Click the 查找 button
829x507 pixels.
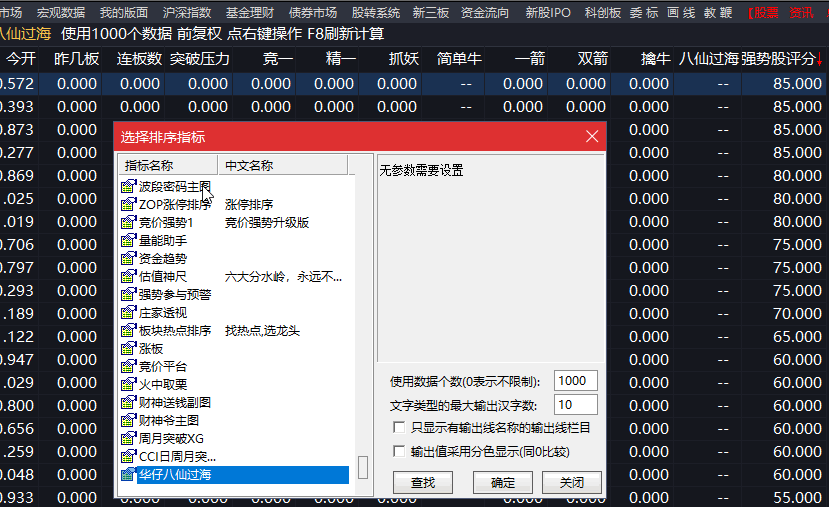pyautogui.click(x=422, y=482)
